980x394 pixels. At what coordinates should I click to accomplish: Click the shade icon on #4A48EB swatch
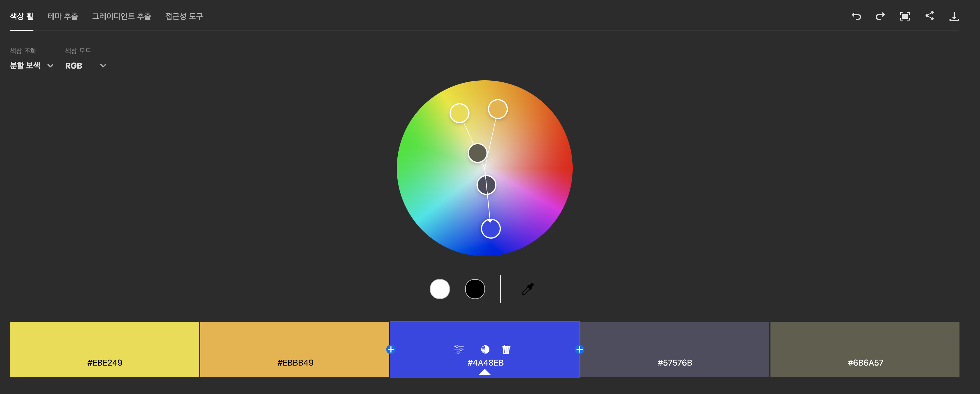(485, 349)
